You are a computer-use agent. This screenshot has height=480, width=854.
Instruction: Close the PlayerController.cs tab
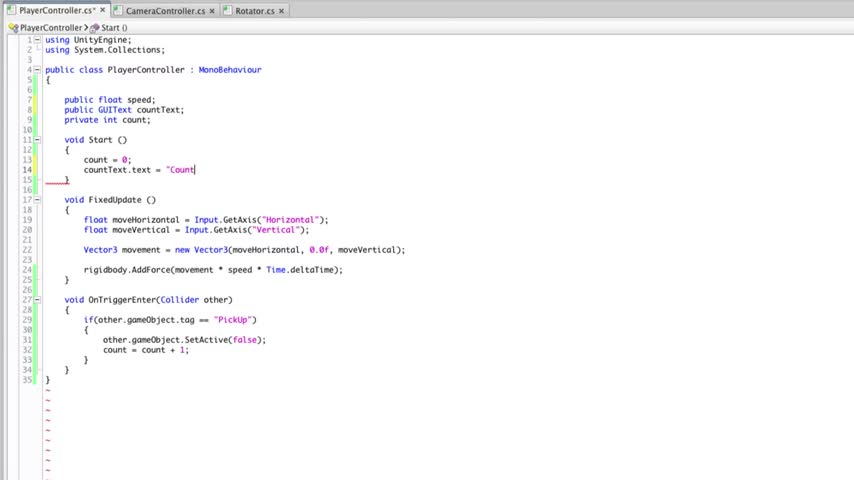(102, 10)
